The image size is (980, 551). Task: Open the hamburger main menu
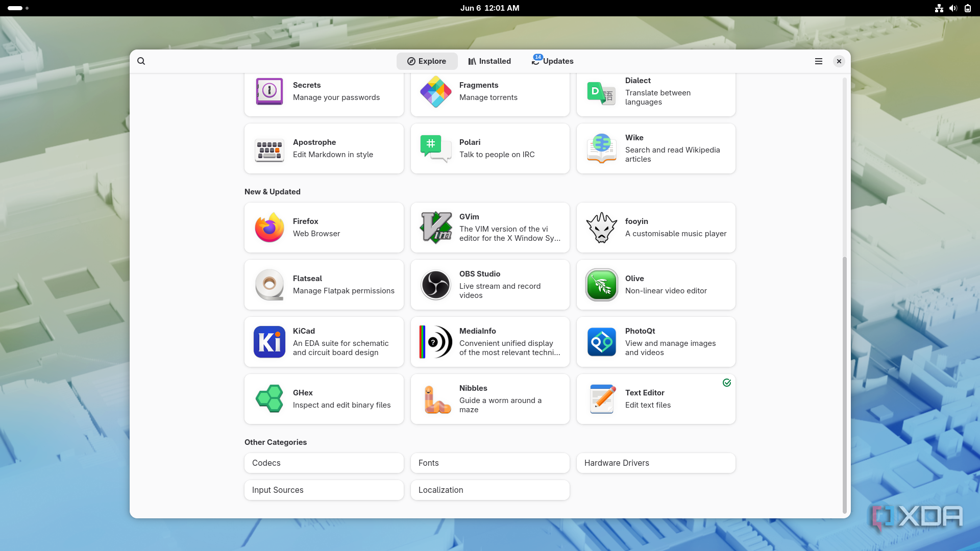point(819,61)
